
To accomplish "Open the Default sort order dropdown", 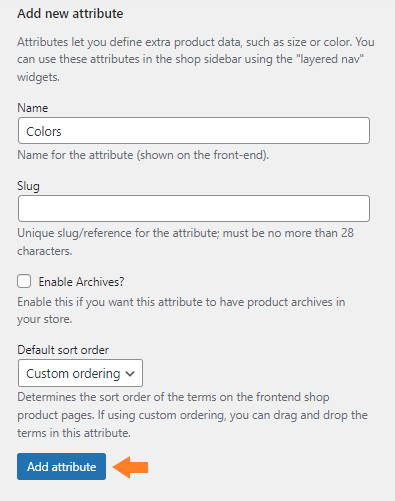I will (80, 373).
